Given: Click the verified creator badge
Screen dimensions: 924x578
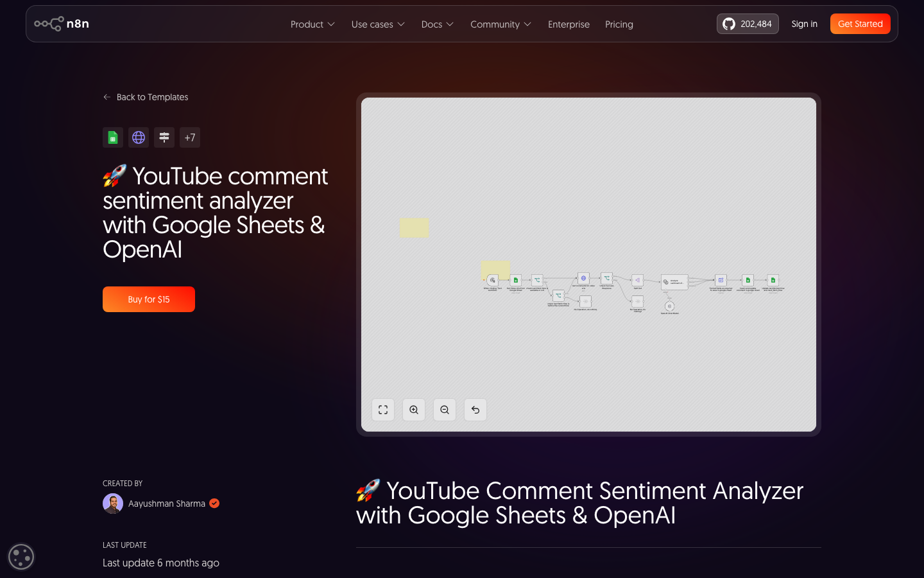Looking at the screenshot, I should pos(214,504).
